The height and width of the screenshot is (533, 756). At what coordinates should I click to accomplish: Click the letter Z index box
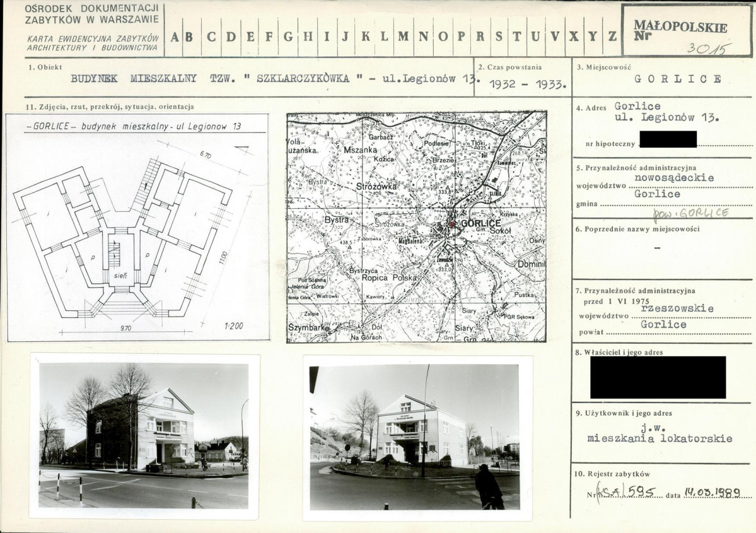point(612,37)
